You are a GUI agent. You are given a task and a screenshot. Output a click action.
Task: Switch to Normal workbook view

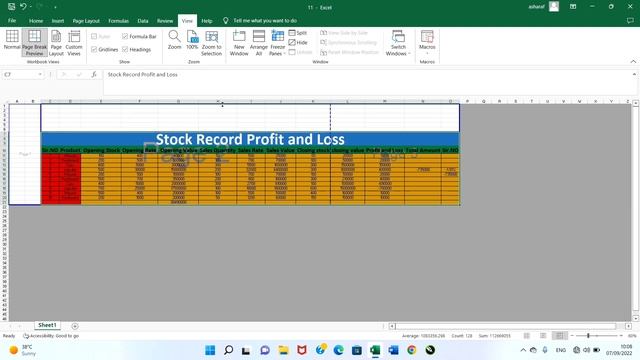pos(12,40)
